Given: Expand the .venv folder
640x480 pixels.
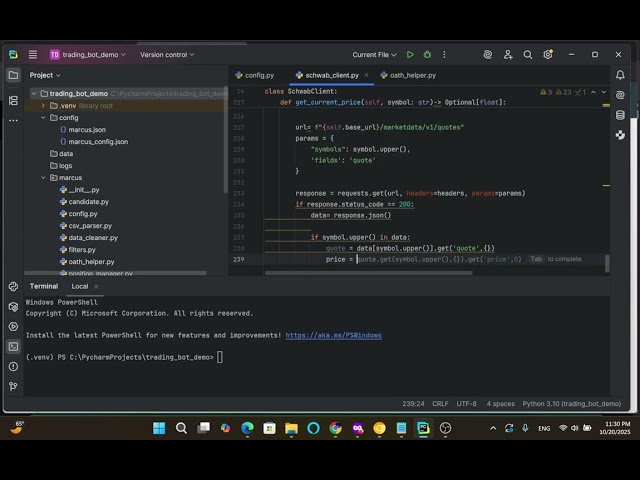Looking at the screenshot, I should 43,106.
